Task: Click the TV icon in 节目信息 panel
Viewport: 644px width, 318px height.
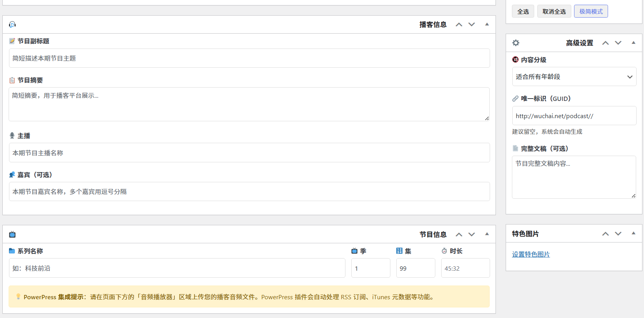Action: (13, 234)
